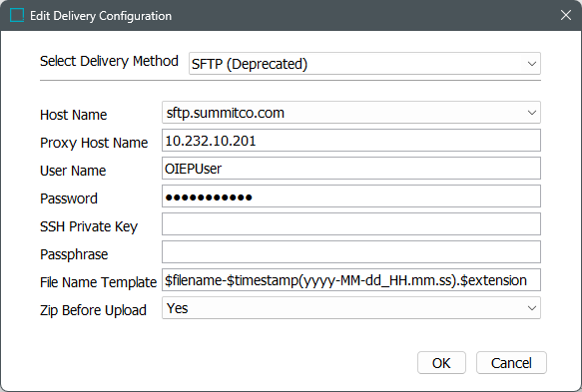Click the Yes value in Zip Before Upload
The image size is (582, 392).
(x=178, y=308)
